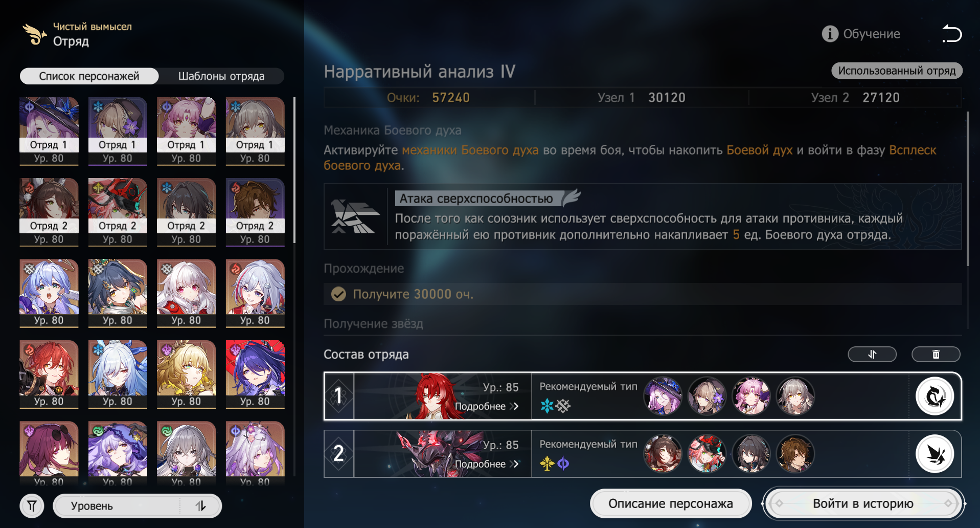Expand Подробнее for node 2 boss
The width and height of the screenshot is (980, 528).
click(x=487, y=464)
